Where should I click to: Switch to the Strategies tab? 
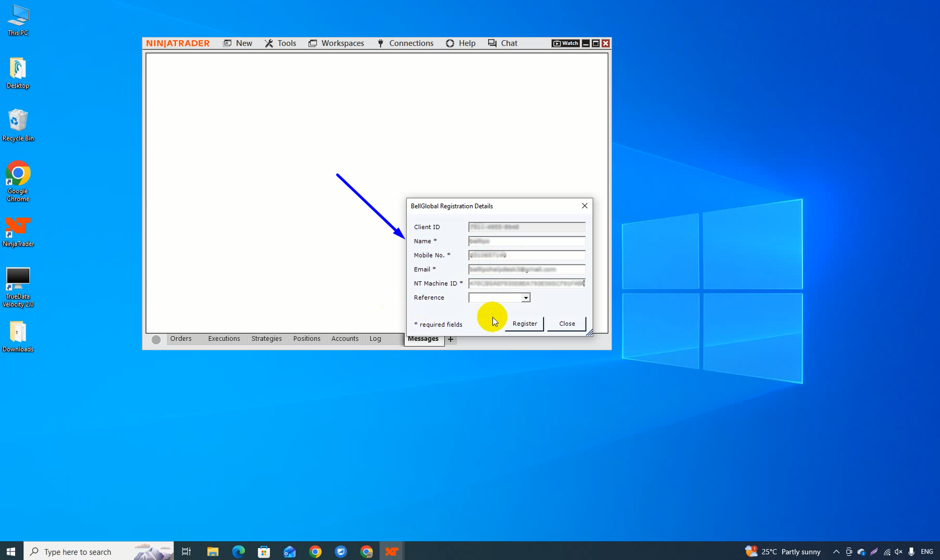(x=266, y=339)
